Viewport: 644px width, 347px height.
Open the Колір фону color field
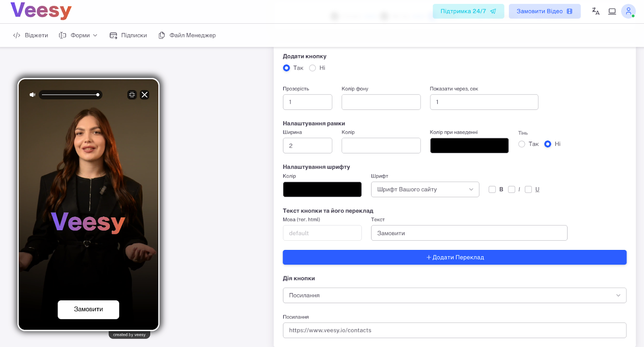click(381, 102)
